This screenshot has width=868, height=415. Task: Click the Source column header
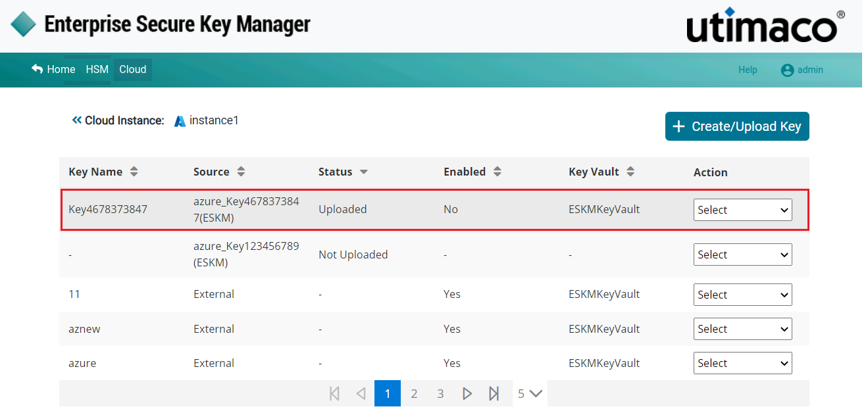point(211,172)
